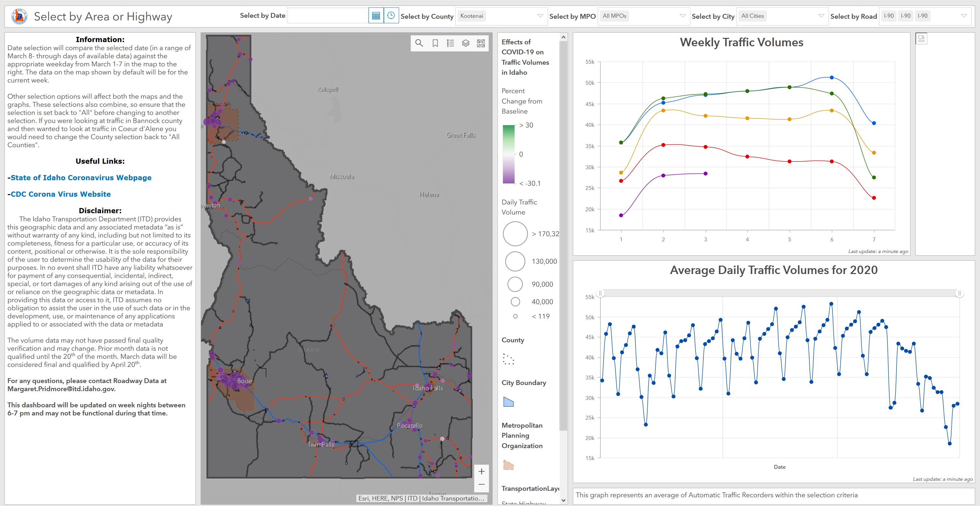
Task: Click the Missoula label on the map
Action: [x=342, y=176]
